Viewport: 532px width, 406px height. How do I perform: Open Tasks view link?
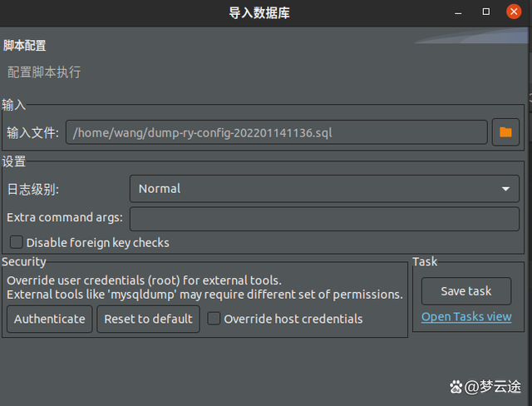point(466,317)
